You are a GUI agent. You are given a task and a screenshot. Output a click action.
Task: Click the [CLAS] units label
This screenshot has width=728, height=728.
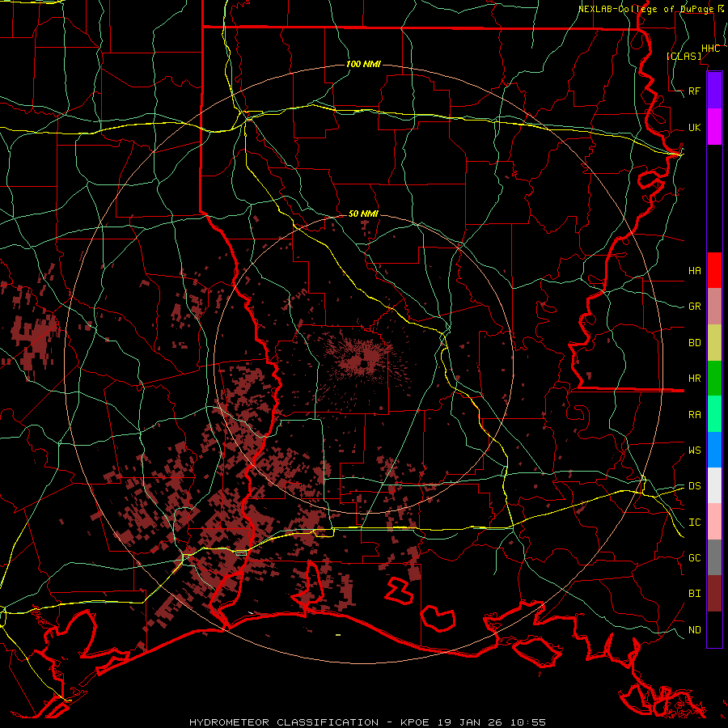point(684,56)
